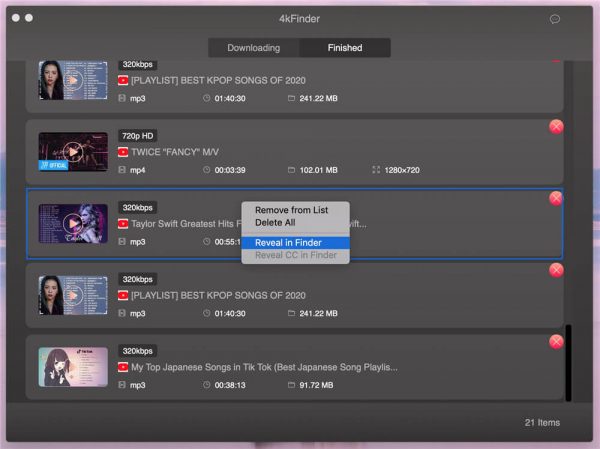Select the Finished tab
Screen dimensions: 600x449
tap(345, 48)
